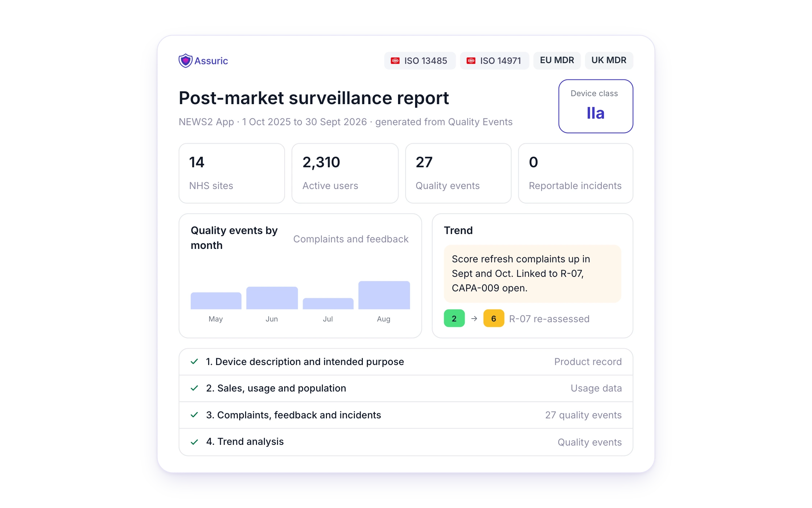
Task: Open section 1. Device description and intended purpose
Action: click(x=406, y=362)
